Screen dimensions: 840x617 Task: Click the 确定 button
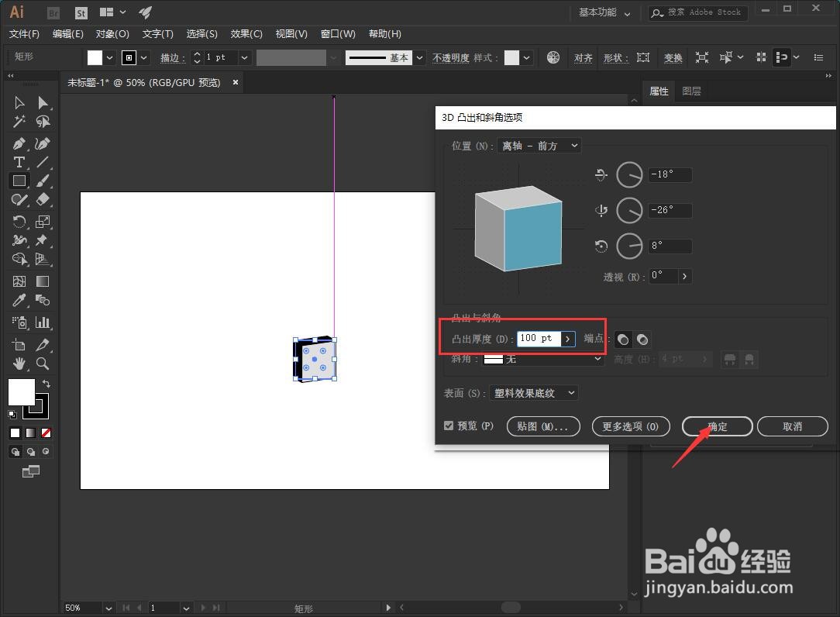pyautogui.click(x=718, y=426)
